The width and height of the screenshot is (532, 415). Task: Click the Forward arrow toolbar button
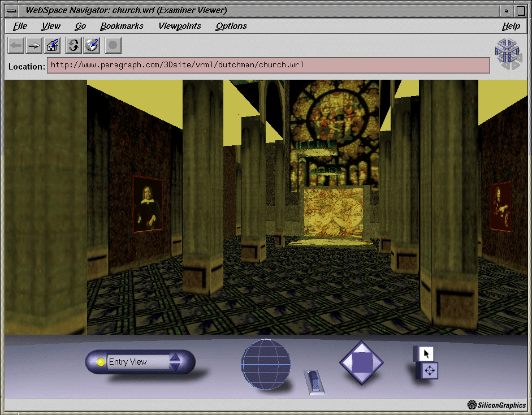coord(34,45)
